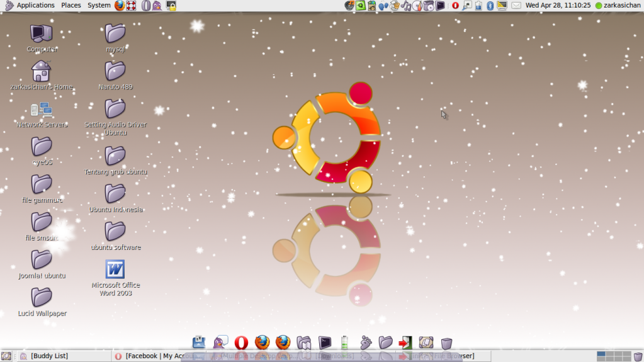644x362 pixels.
Task: Select Microsoft Office Word 2003 shortcut
Action: click(x=115, y=278)
